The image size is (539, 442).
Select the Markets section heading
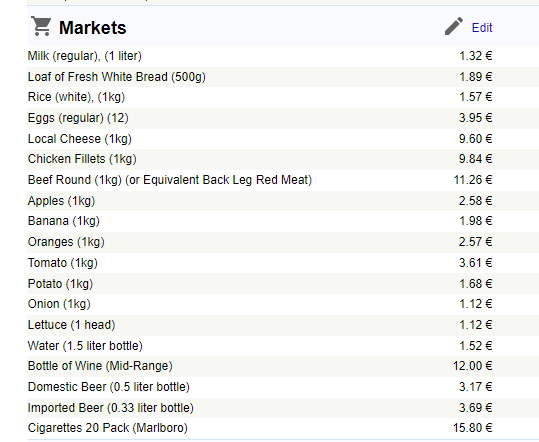tap(92, 27)
